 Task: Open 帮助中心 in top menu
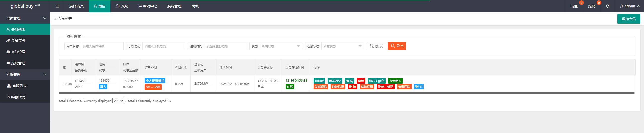148,6
